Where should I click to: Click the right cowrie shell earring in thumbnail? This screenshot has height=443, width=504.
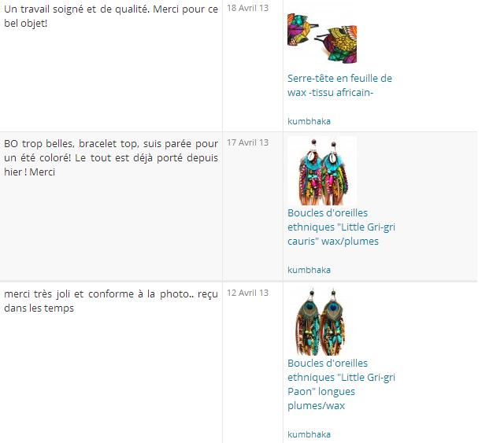[334, 173]
